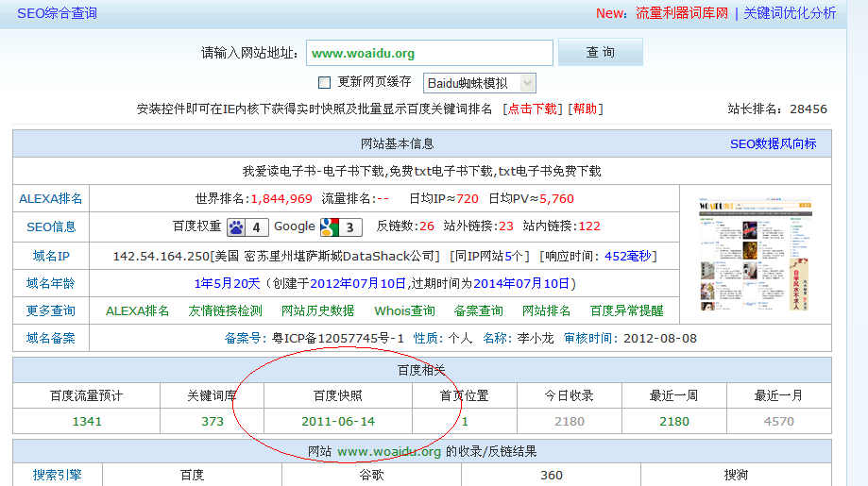The image size is (868, 486).
Task: Open the 帮助 link
Action: tap(585, 109)
